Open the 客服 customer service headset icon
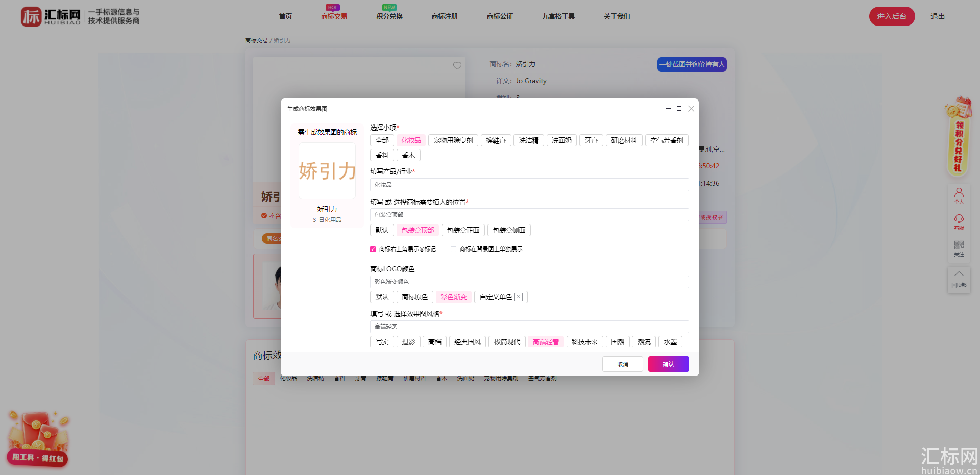This screenshot has height=475, width=980. (x=959, y=222)
